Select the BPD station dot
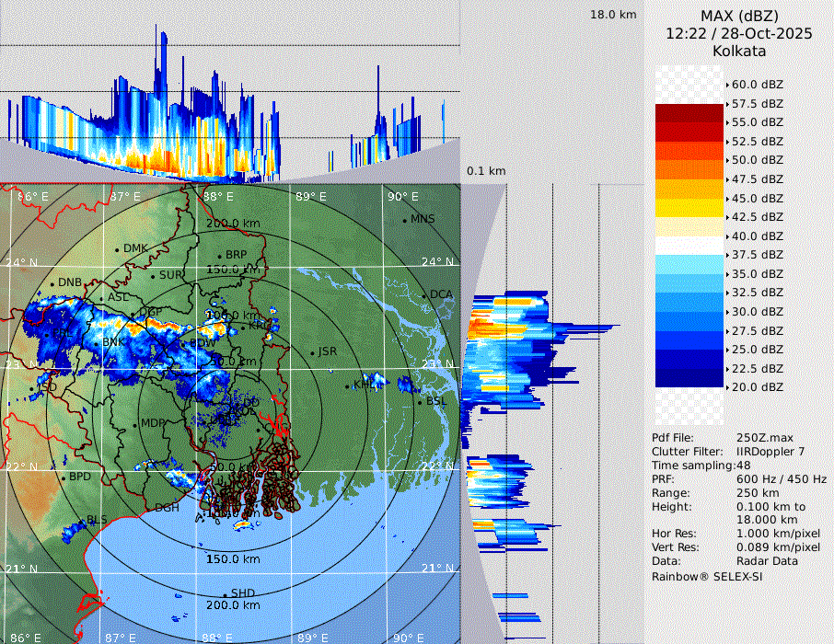The height and width of the screenshot is (644, 834). [x=64, y=477]
